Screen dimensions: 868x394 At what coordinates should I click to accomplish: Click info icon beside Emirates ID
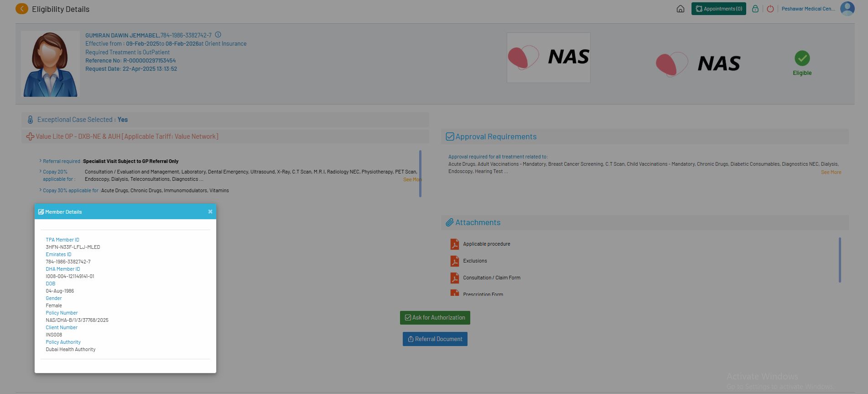click(x=218, y=35)
